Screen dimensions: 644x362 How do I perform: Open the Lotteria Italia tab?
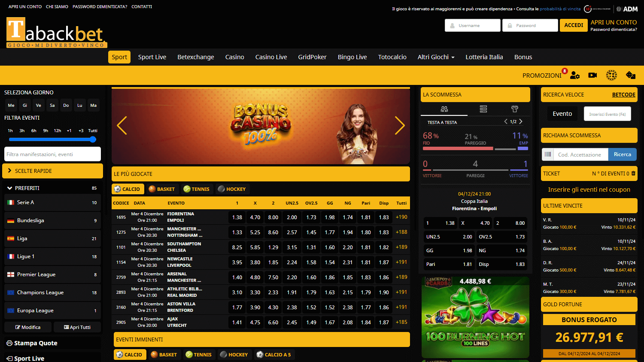click(484, 57)
